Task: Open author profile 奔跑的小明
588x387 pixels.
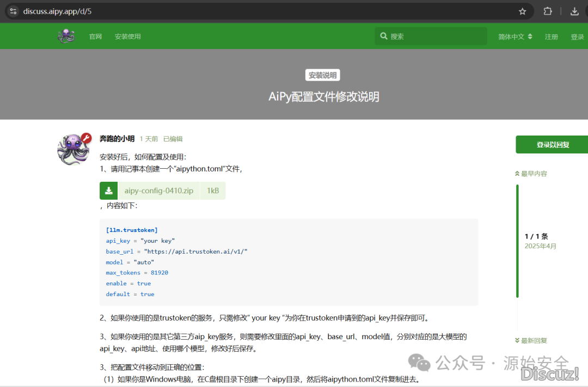Action: (117, 139)
